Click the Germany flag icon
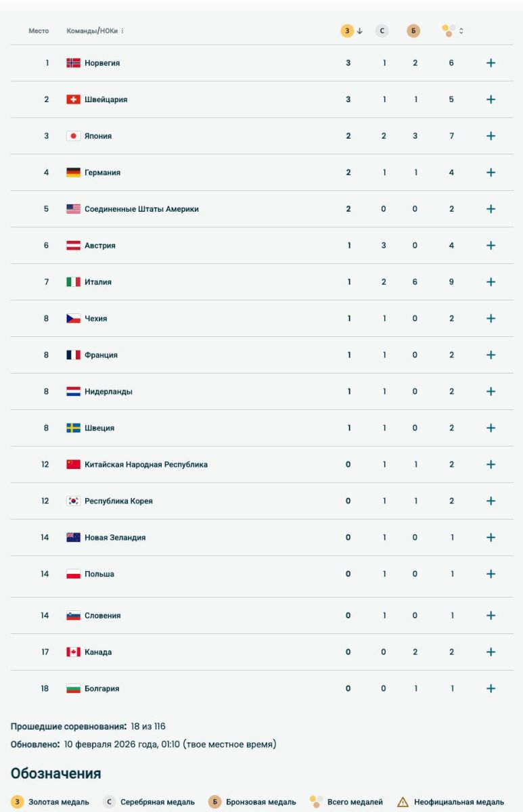 coord(73,173)
